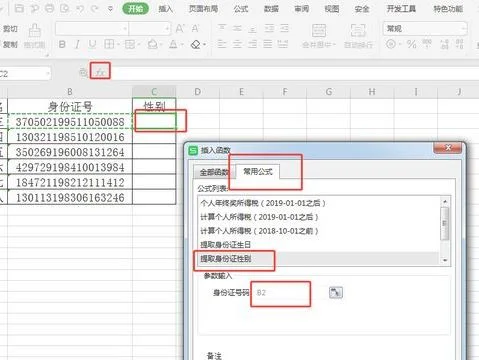The width and height of the screenshot is (479, 360).
Task: Expand the eraser clear dropdown arrow
Action: tap(204, 44)
